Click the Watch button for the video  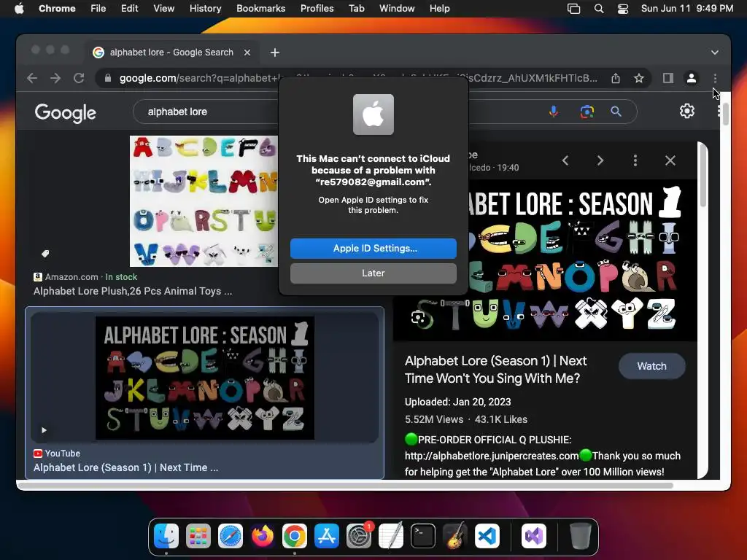[x=651, y=366]
